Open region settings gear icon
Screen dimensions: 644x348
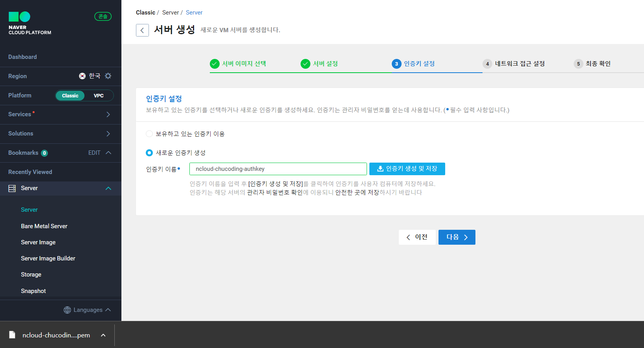(x=108, y=76)
